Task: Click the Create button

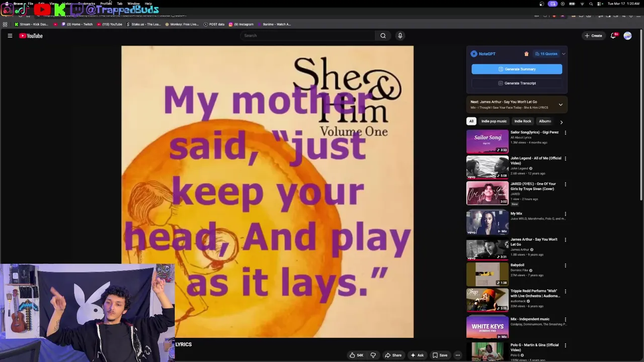Action: click(x=593, y=36)
